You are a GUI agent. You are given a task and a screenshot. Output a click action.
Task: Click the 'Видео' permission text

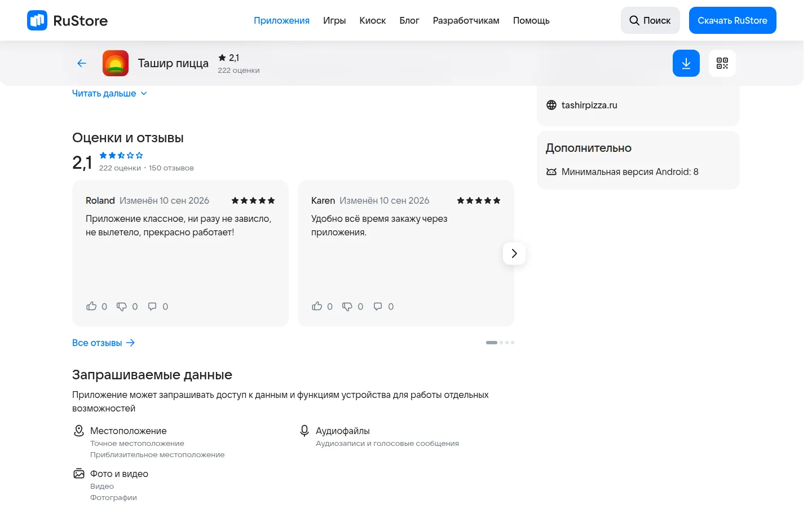pyautogui.click(x=102, y=487)
